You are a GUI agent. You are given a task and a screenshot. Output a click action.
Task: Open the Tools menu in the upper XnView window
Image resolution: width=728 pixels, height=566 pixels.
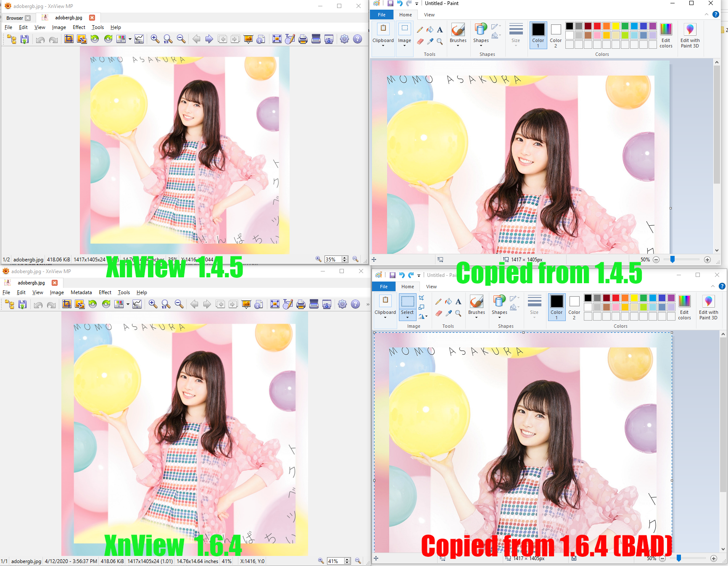(x=98, y=27)
